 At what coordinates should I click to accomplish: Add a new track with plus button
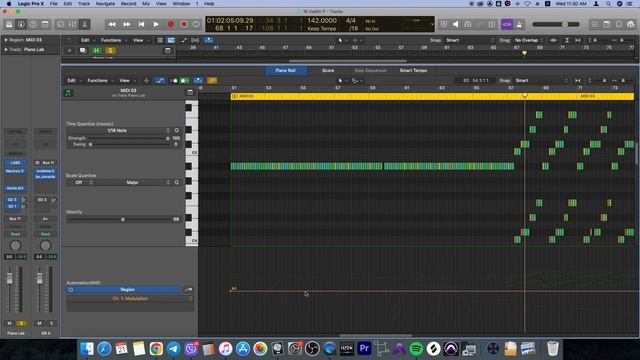click(x=69, y=51)
